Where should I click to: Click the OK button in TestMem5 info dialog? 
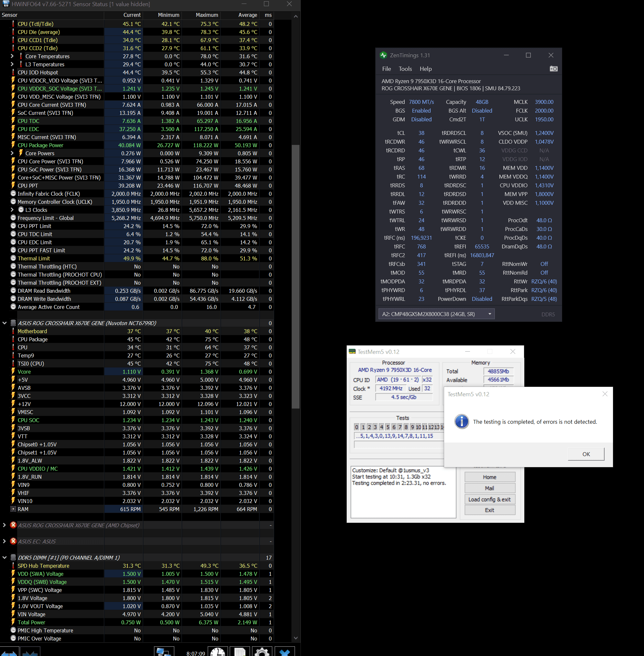586,454
